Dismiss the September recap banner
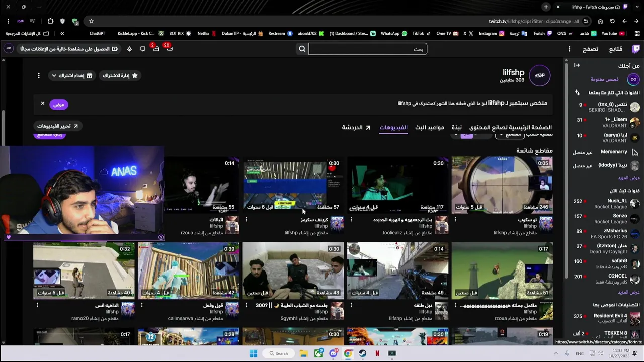This screenshot has width=644, height=362. (43, 103)
